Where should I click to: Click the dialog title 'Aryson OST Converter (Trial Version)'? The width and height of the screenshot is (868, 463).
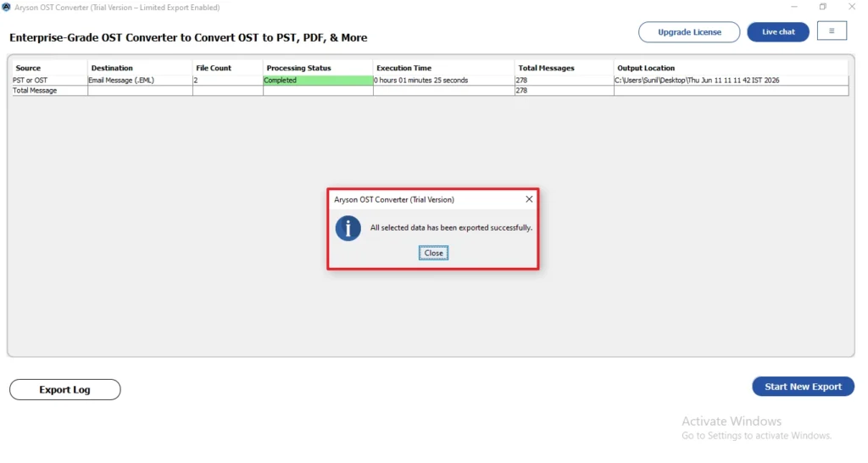[x=393, y=199]
